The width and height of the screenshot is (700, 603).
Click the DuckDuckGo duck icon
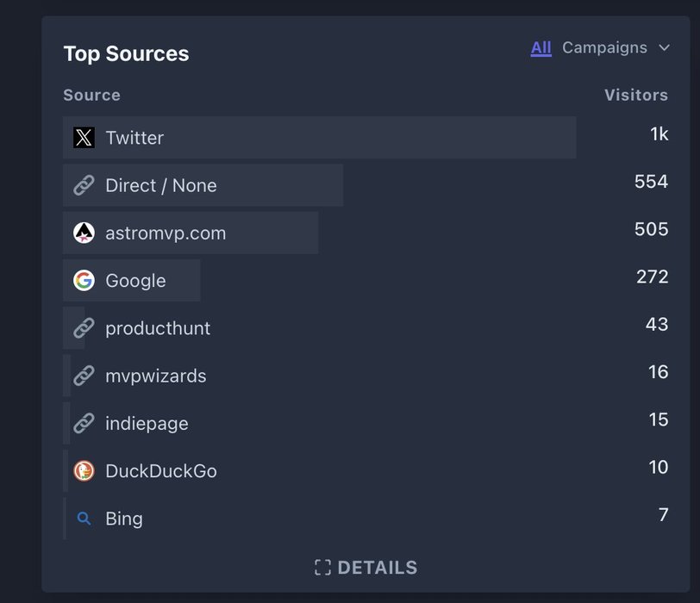[84, 471]
